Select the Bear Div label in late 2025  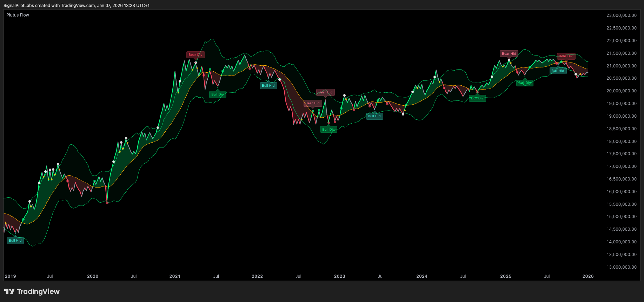(x=565, y=56)
